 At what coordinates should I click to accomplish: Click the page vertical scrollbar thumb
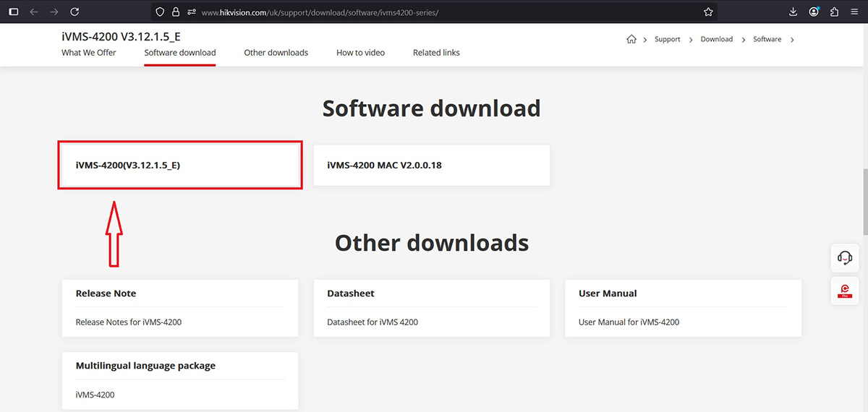pyautogui.click(x=864, y=201)
